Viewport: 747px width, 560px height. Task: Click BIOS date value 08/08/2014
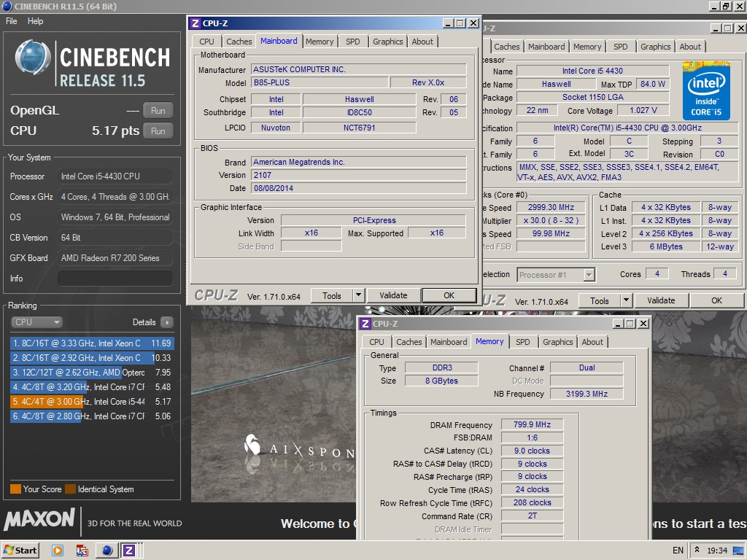358,188
